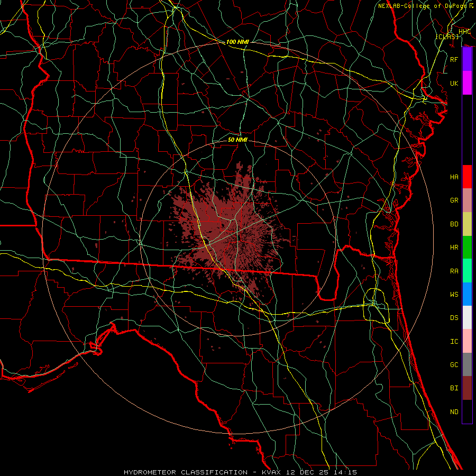Screen dimensions: 476x476
Task: Click the 'RA' legend label
Action: (454, 271)
